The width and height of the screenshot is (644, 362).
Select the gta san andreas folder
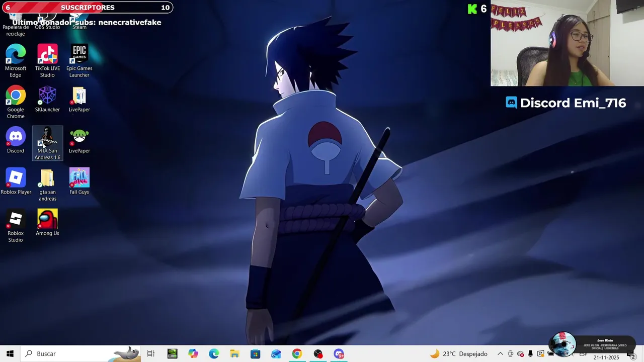coord(47,185)
